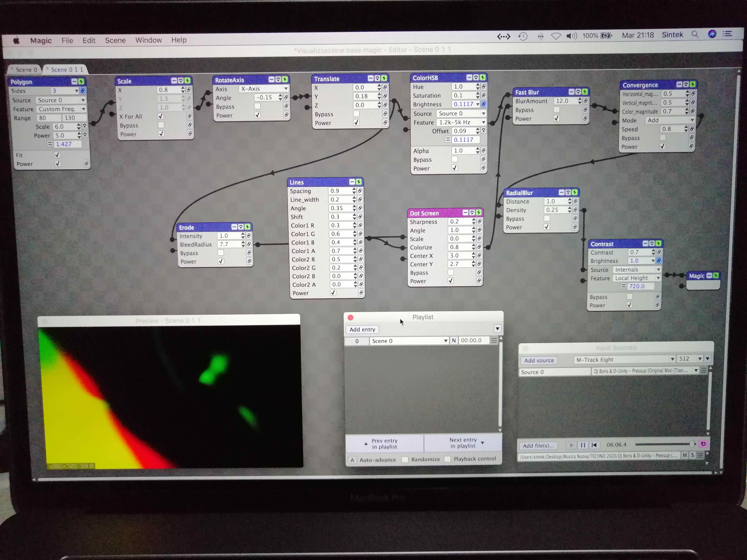Open the RotateAxis Axis dropdown
The image size is (747, 560).
pyautogui.click(x=264, y=89)
